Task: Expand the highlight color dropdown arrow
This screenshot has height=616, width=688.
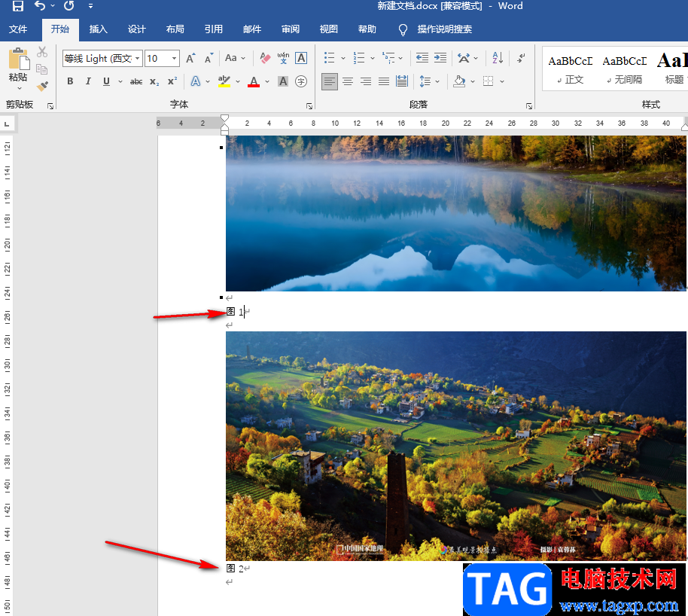Action: coord(238,81)
